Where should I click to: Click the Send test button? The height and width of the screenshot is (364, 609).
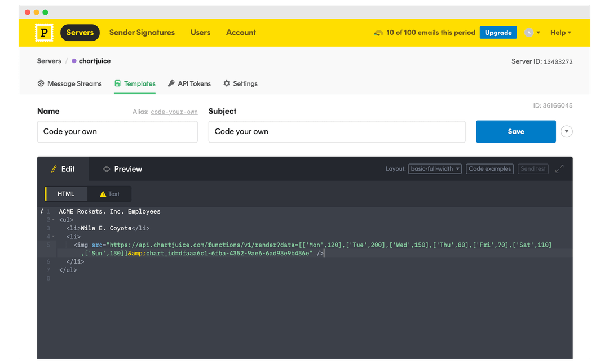pyautogui.click(x=533, y=169)
